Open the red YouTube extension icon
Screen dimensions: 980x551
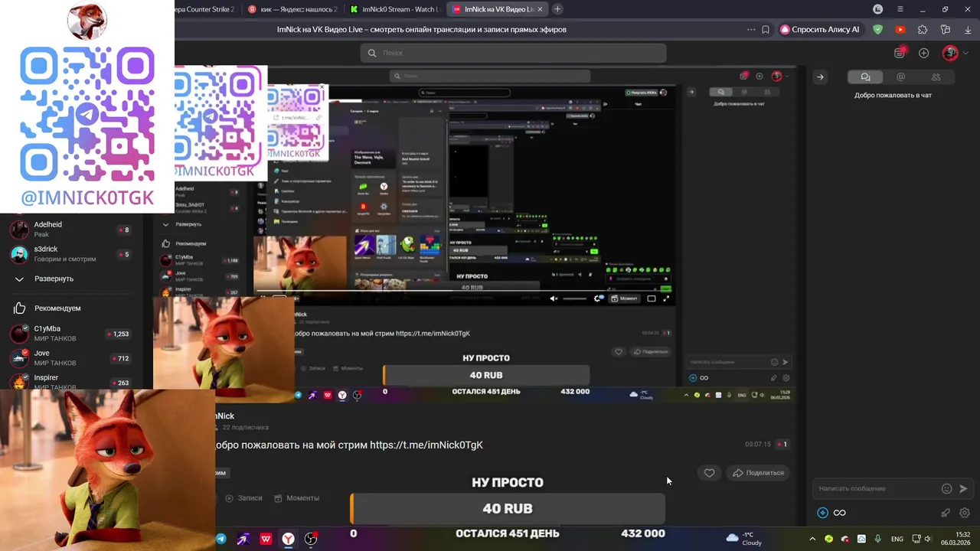[x=900, y=30]
